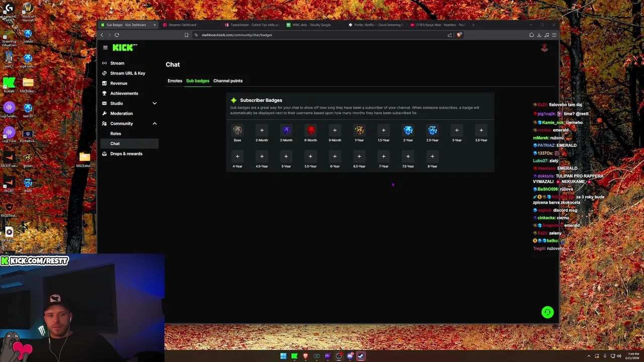The width and height of the screenshot is (644, 362).
Task: Select the 3-Month subscriber badge
Action: (286, 130)
